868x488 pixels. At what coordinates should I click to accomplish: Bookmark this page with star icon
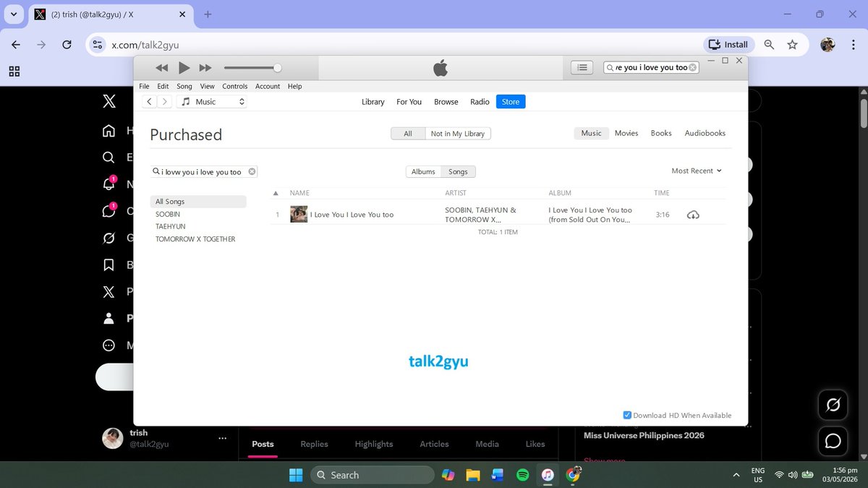click(x=793, y=45)
